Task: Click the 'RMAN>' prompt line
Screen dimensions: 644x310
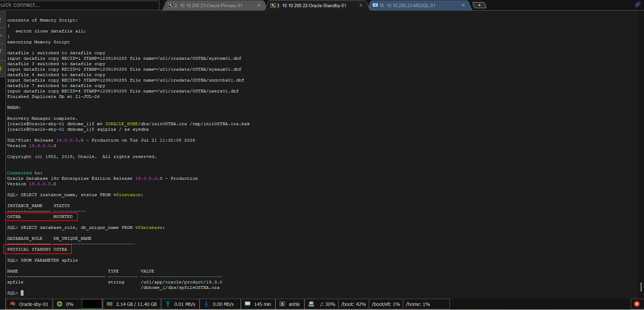Action: (x=14, y=107)
